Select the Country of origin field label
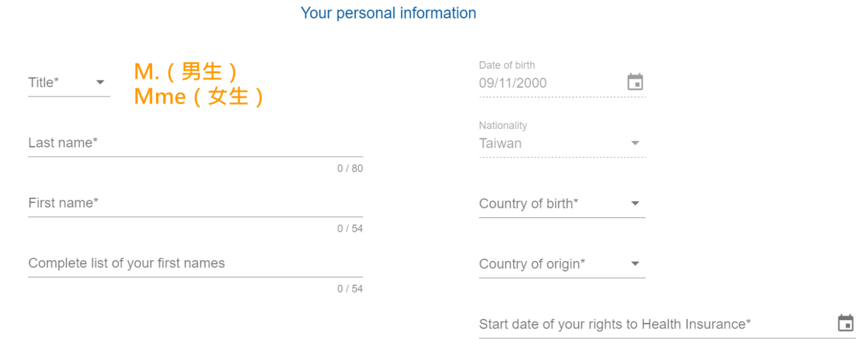This screenshot has width=868, height=346. [x=532, y=264]
